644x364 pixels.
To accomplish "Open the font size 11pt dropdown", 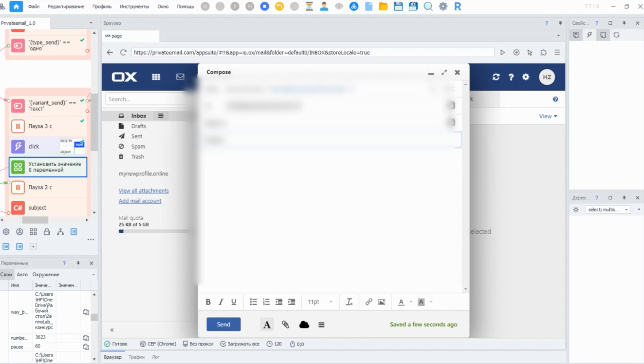I will point(320,302).
